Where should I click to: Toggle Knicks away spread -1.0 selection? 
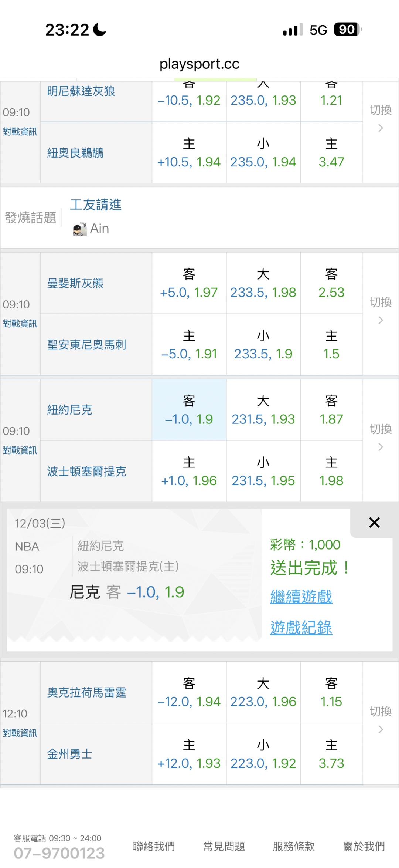click(x=189, y=410)
